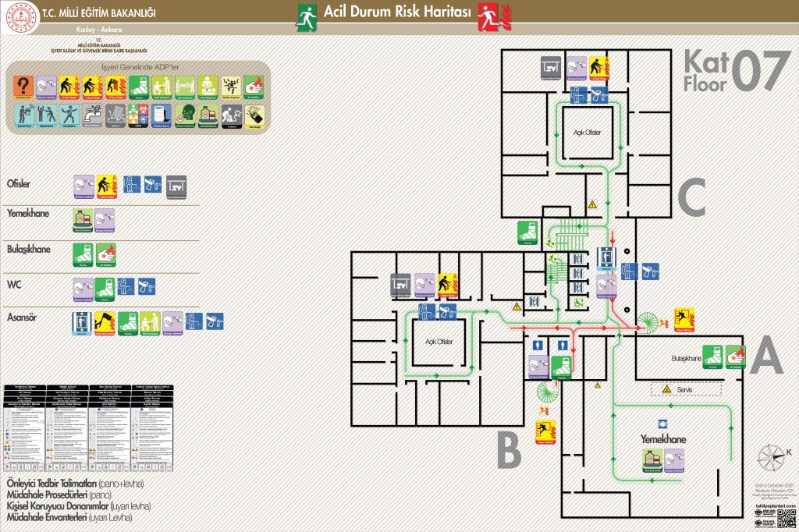Click the yellow warning triangle in Servis box
Image resolution: width=799 pixels, height=532 pixels.
[x=667, y=388]
